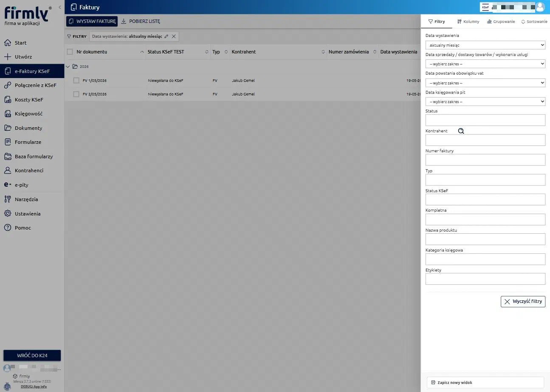This screenshot has width=550, height=392.
Task: Switch to Grupowanie tab
Action: tap(501, 22)
